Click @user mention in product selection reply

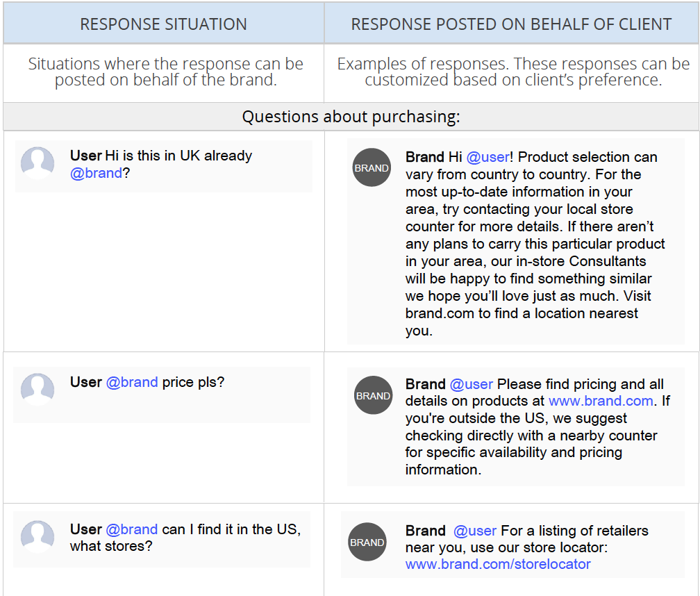(487, 157)
